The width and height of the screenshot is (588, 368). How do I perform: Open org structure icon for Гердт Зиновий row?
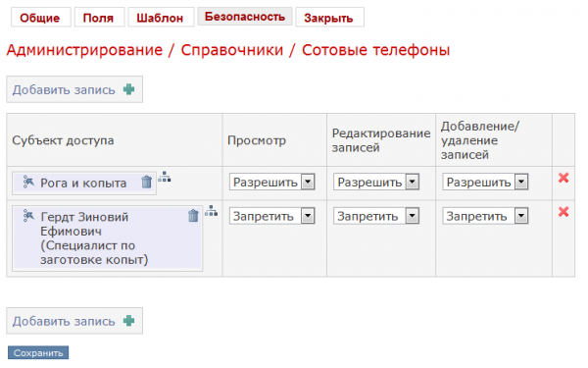211,211
